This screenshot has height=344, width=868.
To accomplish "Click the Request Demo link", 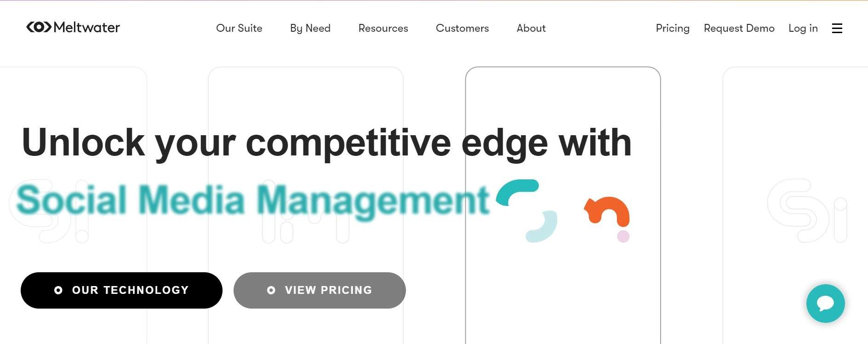I will 739,29.
